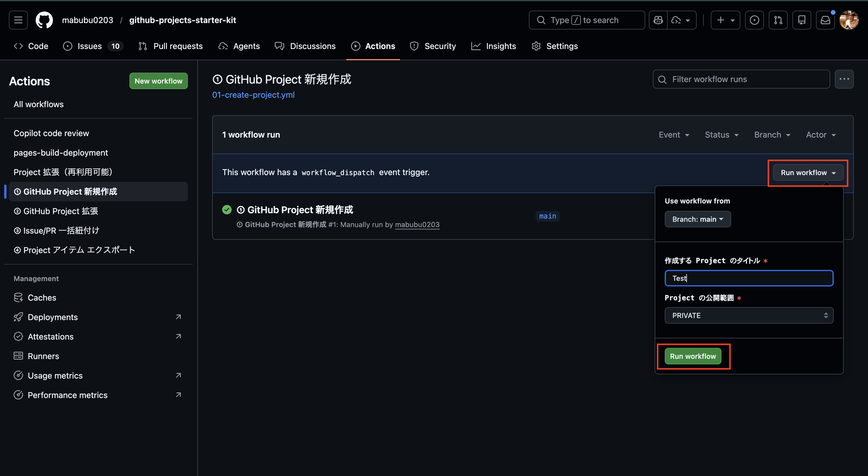Click external link arrow beside Attestations
The width and height of the screenshot is (868, 476).
pyautogui.click(x=178, y=337)
